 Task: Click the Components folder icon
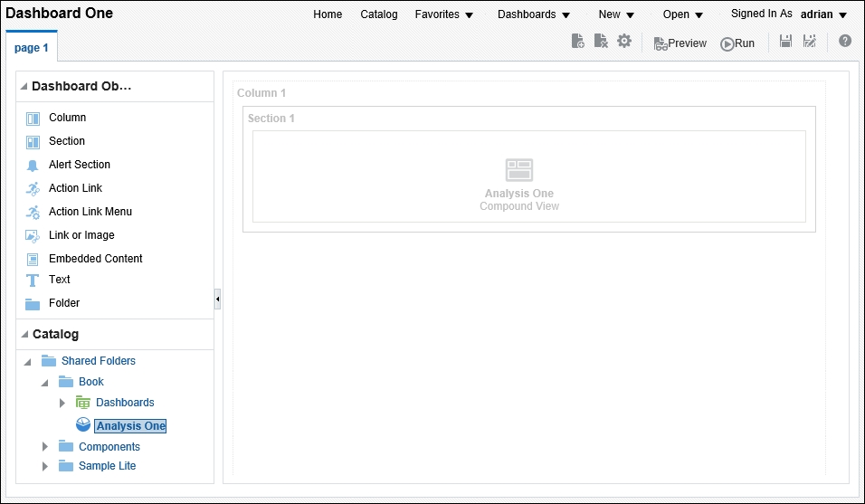tap(66, 446)
